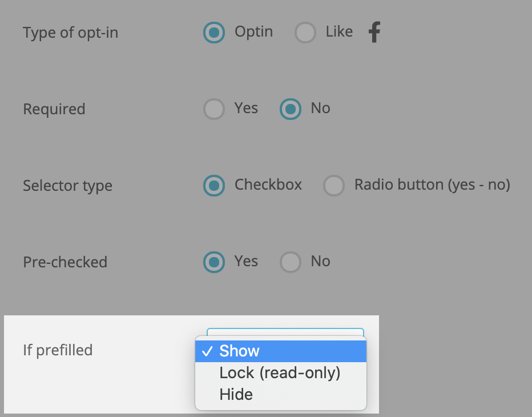532x417 pixels.
Task: Click the Type of opt-in label
Action: (x=70, y=33)
